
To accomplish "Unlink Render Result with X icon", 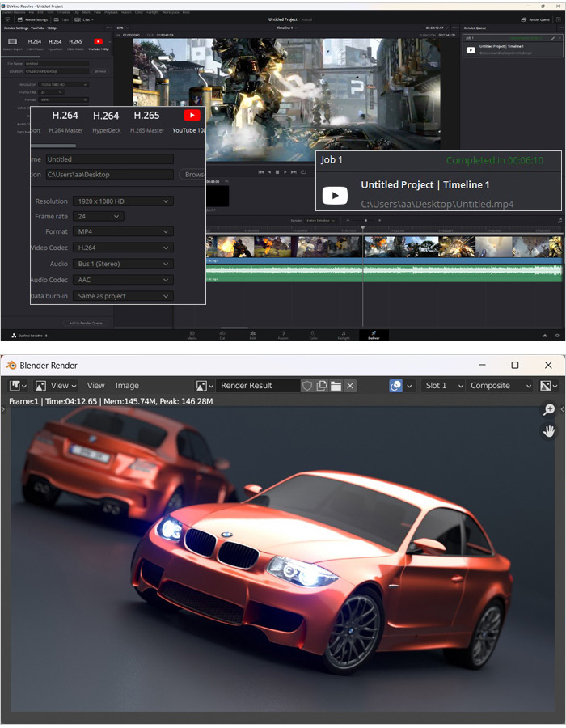I will point(350,385).
